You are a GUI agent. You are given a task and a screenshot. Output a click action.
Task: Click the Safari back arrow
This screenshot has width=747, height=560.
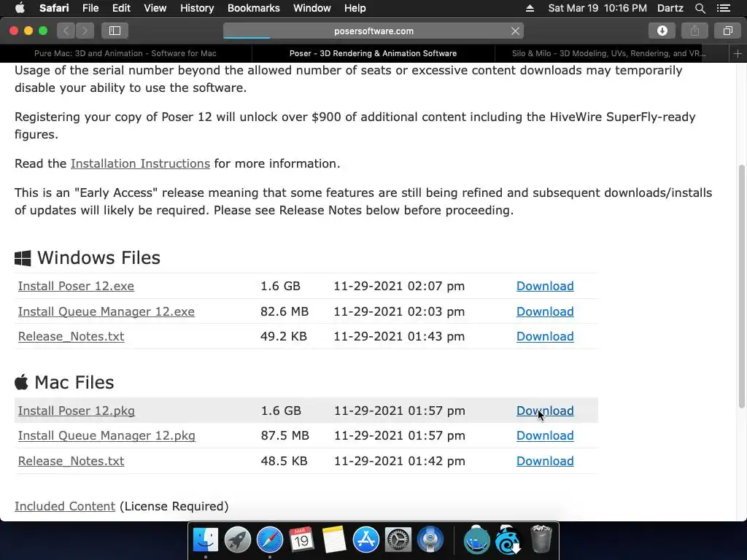[66, 31]
